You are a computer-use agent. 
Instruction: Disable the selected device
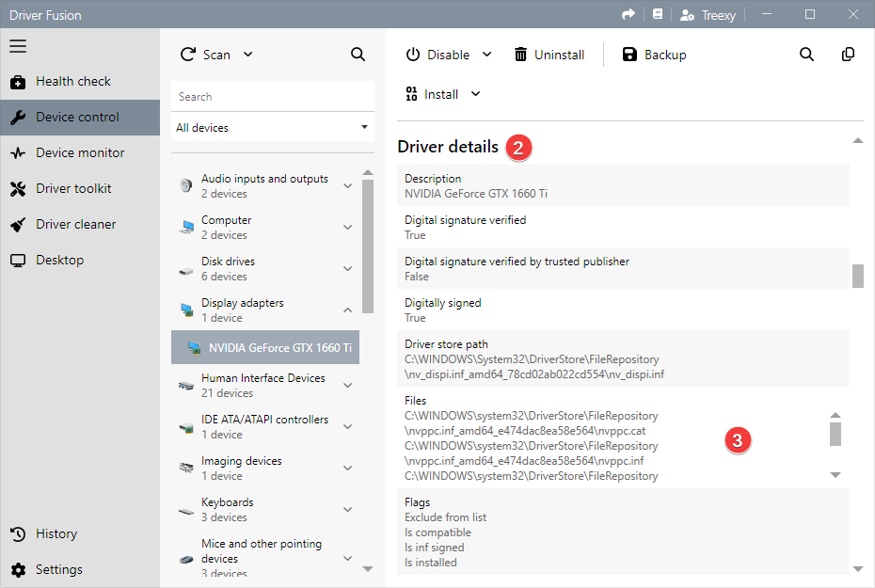pyautogui.click(x=438, y=55)
